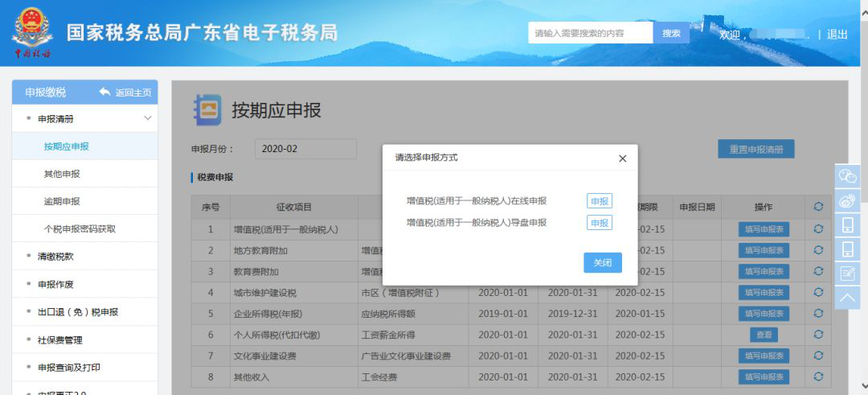
Task: Click 增值税(适用于一般纳税人)在线申报 text in dialog
Action: click(477, 201)
